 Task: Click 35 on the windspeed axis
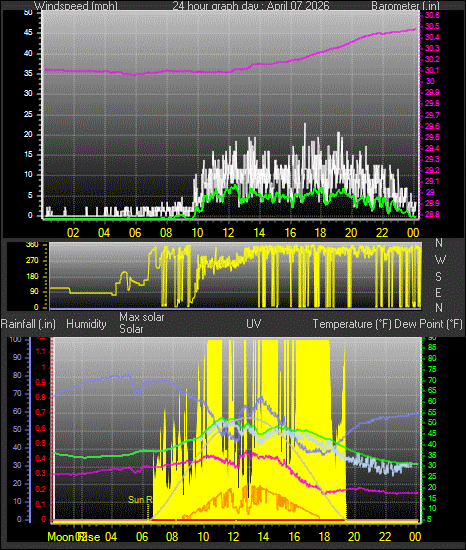(x=28, y=74)
